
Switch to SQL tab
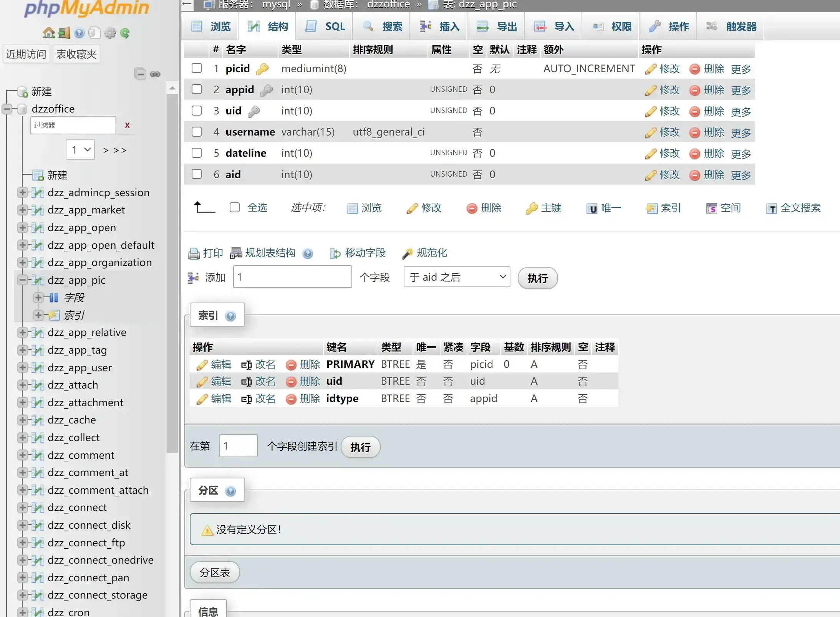pyautogui.click(x=325, y=26)
